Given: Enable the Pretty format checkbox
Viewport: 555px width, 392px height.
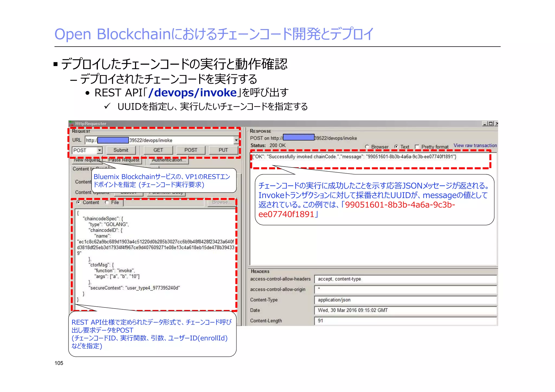Looking at the screenshot, I should 417,147.
